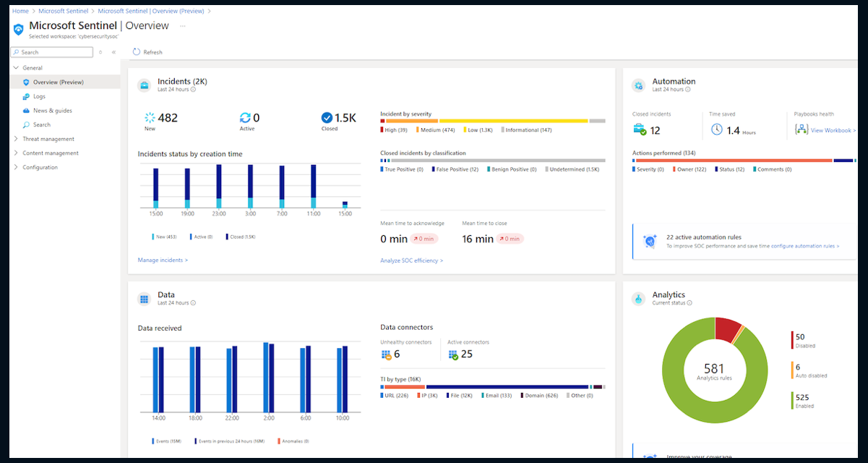This screenshot has width=868, height=463.
Task: Click the sidebar search input field
Action: coord(52,52)
